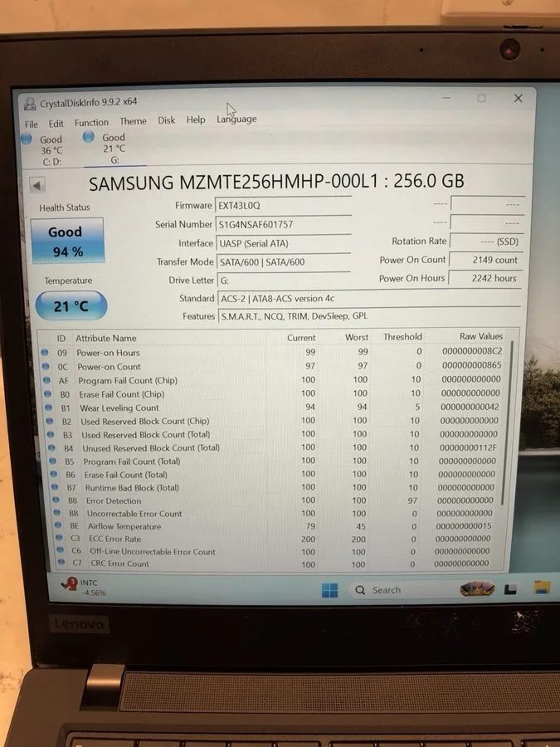
Task: Click the Power On Count value 2149 count
Action: tap(485, 260)
